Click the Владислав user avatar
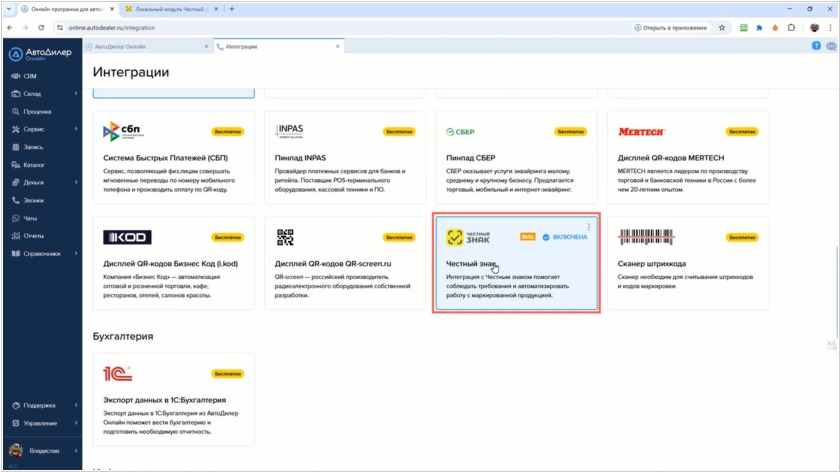 (x=16, y=451)
